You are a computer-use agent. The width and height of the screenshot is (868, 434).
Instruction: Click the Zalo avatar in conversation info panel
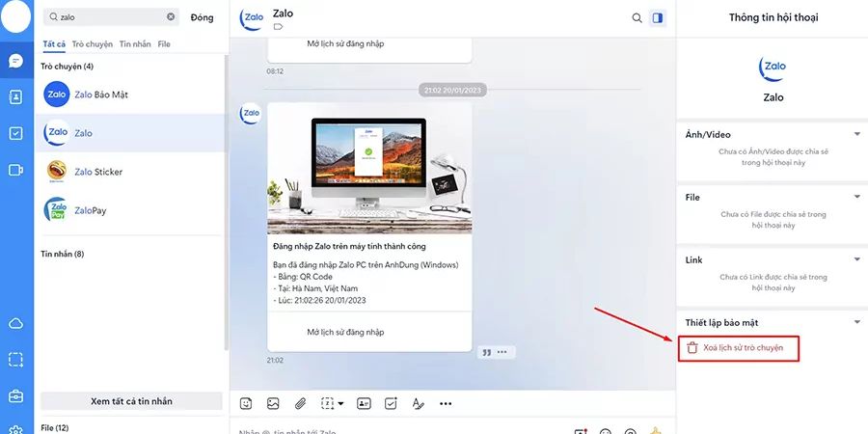(x=773, y=68)
